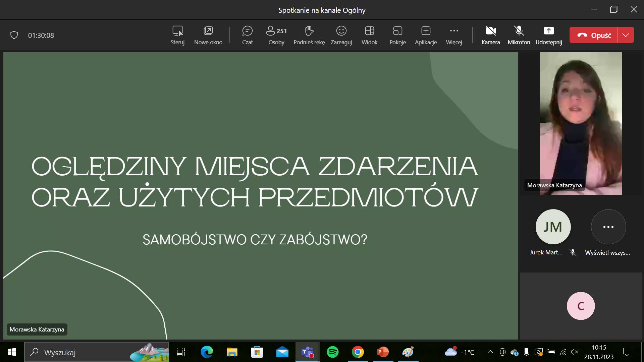Viewport: 644px width, 362px height.
Task: Unmute the Mikrofon
Action: click(x=519, y=35)
